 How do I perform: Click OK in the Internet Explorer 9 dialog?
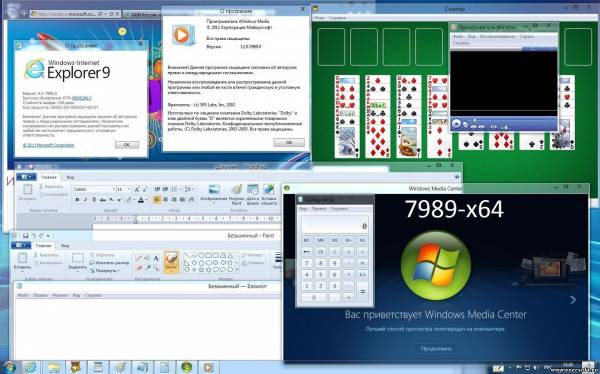pyautogui.click(x=127, y=144)
